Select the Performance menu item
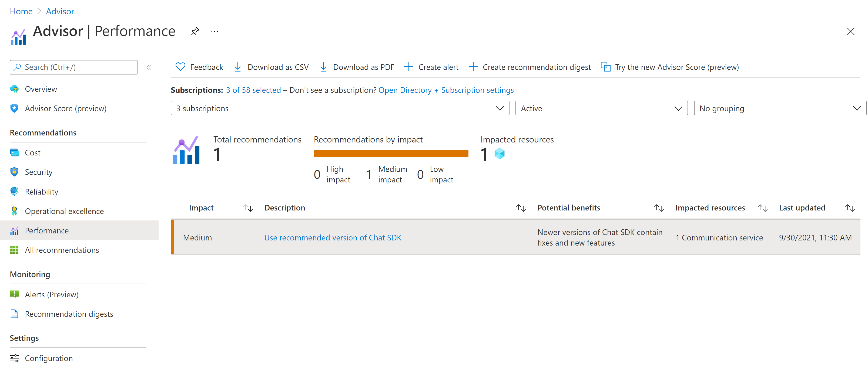Viewport: 868px width, 374px height. coord(47,230)
